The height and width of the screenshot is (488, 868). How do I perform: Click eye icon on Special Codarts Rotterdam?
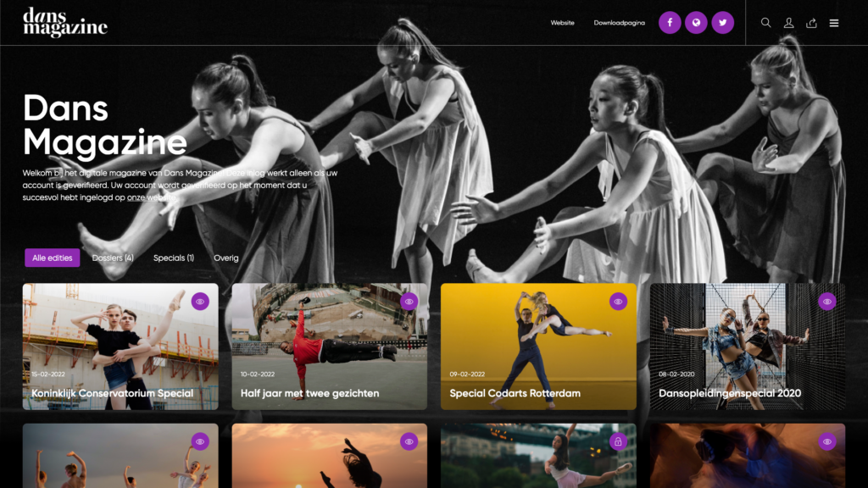[x=618, y=301]
